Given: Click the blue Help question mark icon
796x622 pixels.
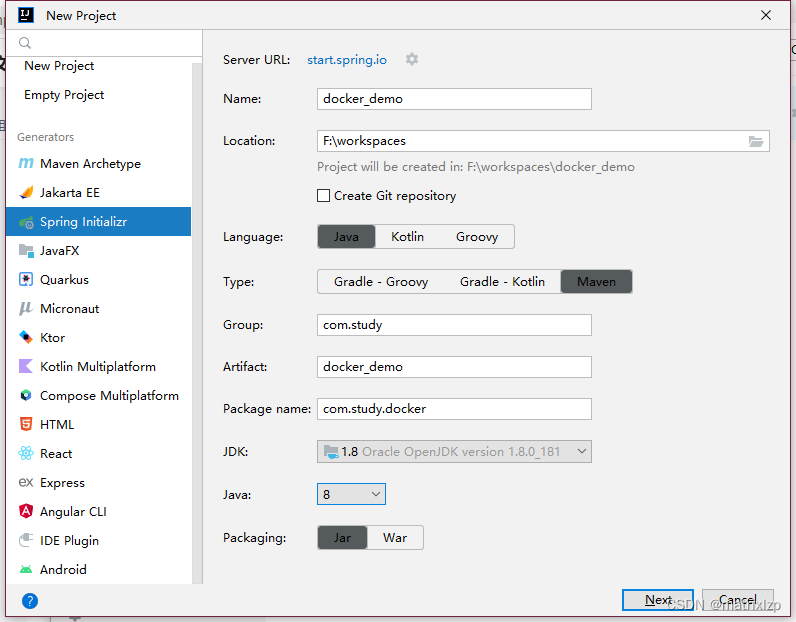Looking at the screenshot, I should [30, 601].
